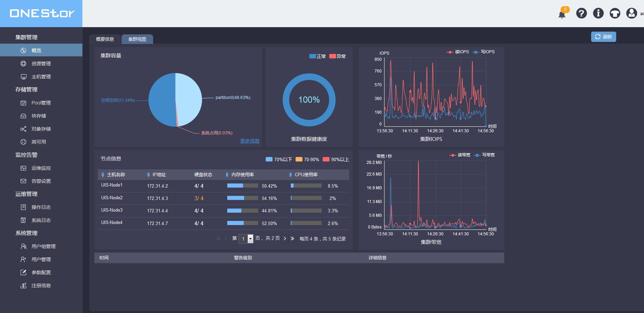Click the UIS-Node2 host name
The height and width of the screenshot is (313, 644).
(112, 198)
